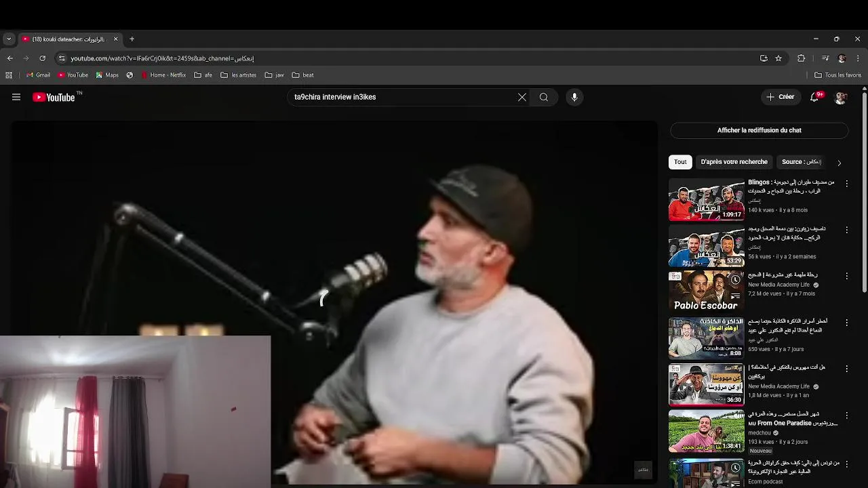Open the Pablo Escobar video thumbnail

click(x=706, y=292)
